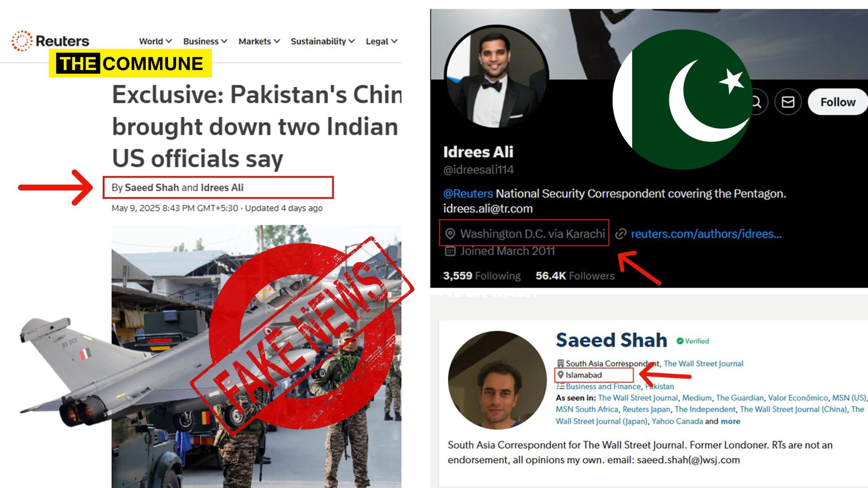View 56.4K Followers list
This screenshot has width=868, height=488.
pyautogui.click(x=575, y=275)
